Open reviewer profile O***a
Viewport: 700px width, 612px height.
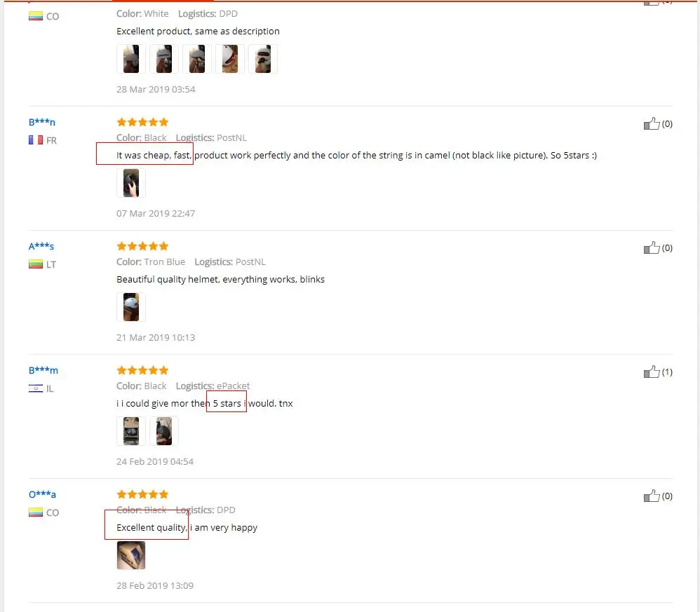pos(42,494)
